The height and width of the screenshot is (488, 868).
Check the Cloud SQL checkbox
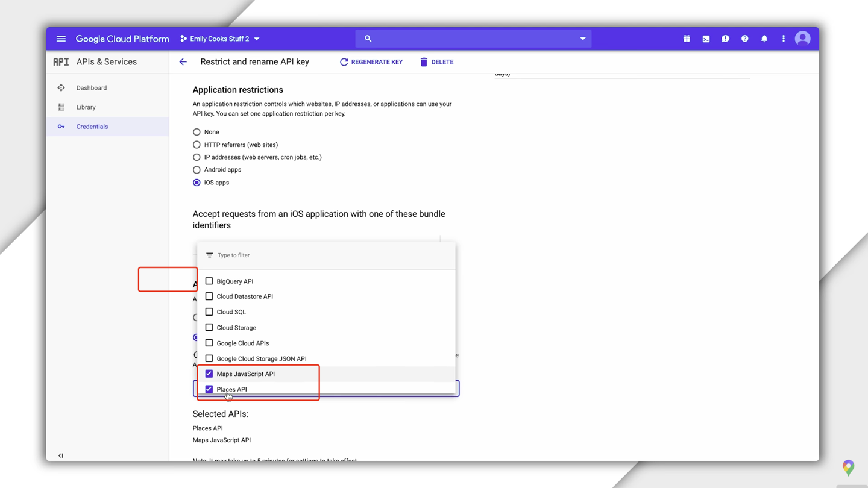(x=209, y=312)
